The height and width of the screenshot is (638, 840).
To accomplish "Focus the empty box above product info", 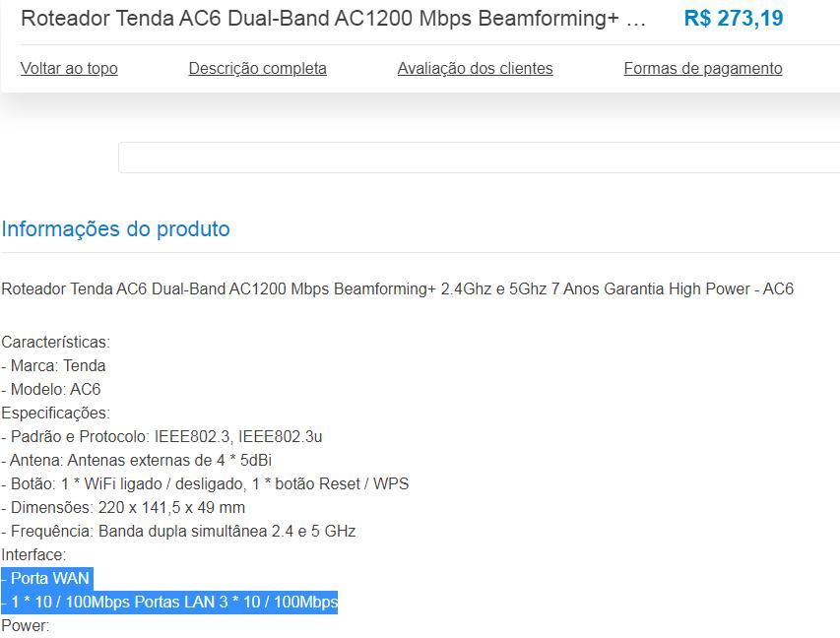I will tap(479, 158).
